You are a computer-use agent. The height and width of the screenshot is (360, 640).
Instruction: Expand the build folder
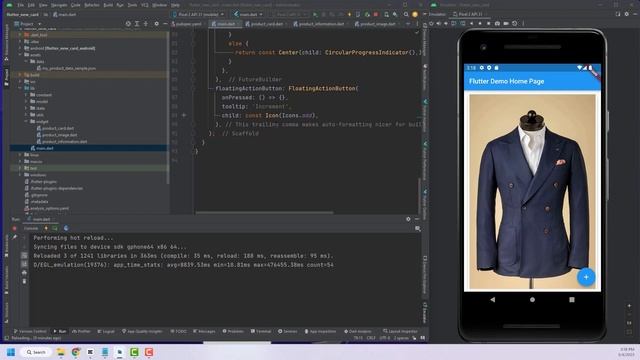[20, 75]
